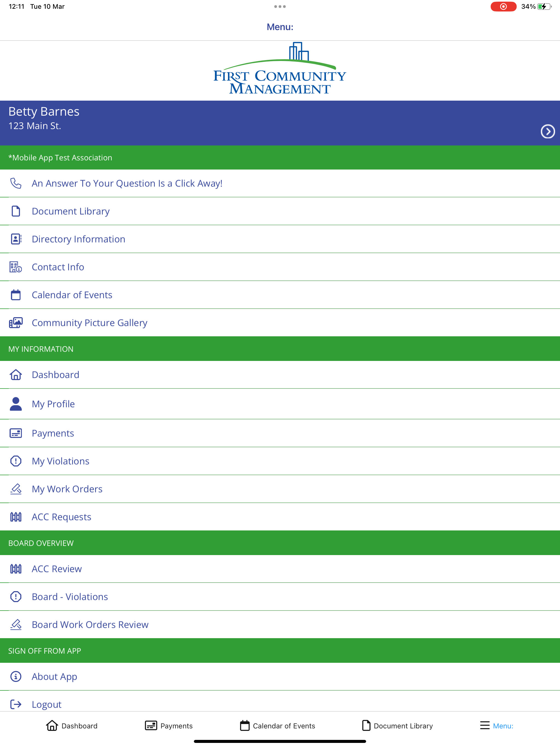Open ACC Requests menu entry
This screenshot has height=747, width=560.
(x=280, y=517)
